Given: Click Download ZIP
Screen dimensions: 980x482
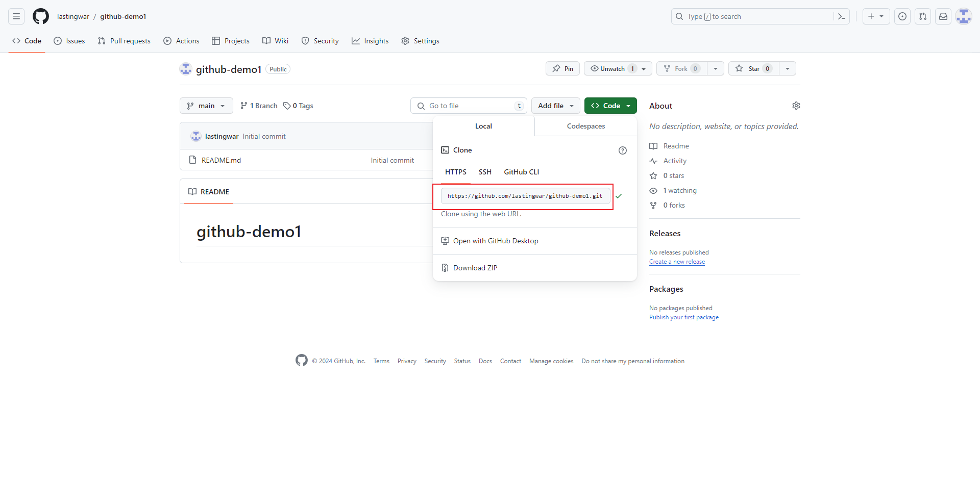Looking at the screenshot, I should [x=475, y=268].
